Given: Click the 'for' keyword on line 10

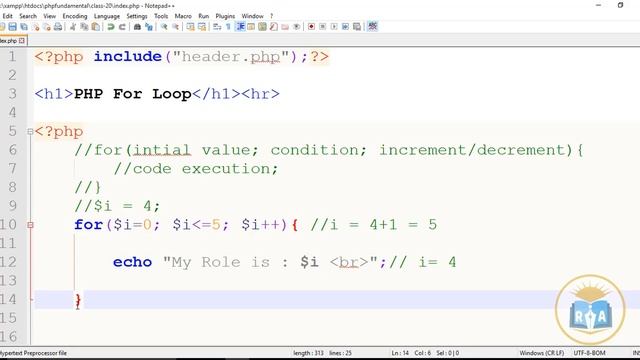Looking at the screenshot, I should pyautogui.click(x=89, y=224).
